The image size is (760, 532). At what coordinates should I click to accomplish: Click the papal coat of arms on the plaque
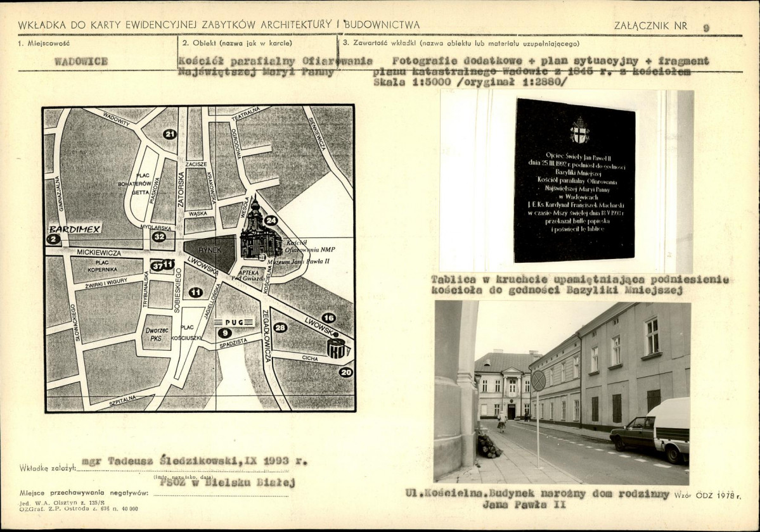pyautogui.click(x=579, y=130)
